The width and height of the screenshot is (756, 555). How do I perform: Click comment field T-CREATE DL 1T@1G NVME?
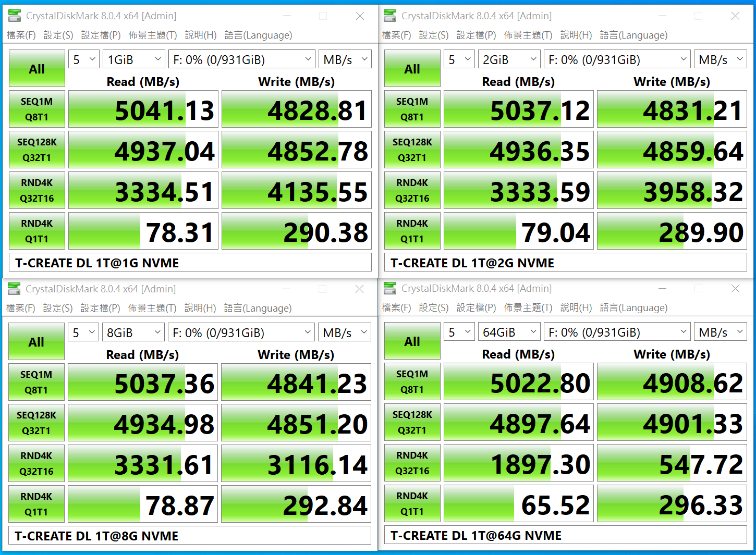[x=190, y=262]
